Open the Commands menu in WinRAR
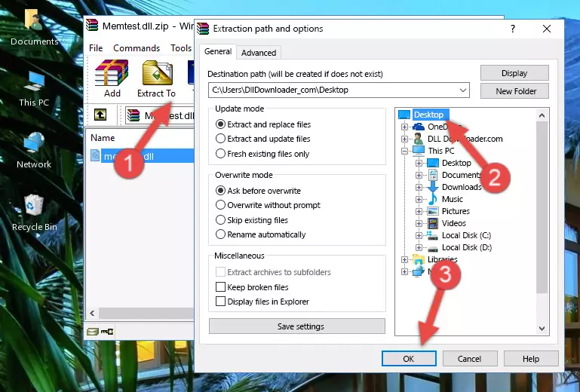The image size is (580, 392). (x=137, y=48)
